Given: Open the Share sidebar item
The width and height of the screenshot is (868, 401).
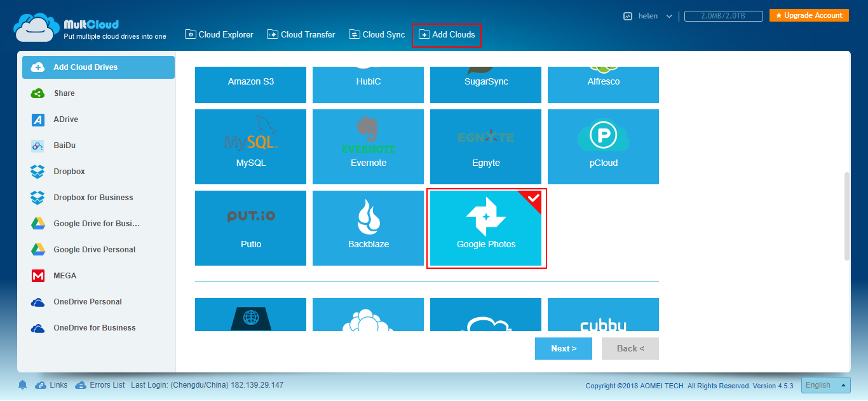Looking at the screenshot, I should (x=98, y=93).
